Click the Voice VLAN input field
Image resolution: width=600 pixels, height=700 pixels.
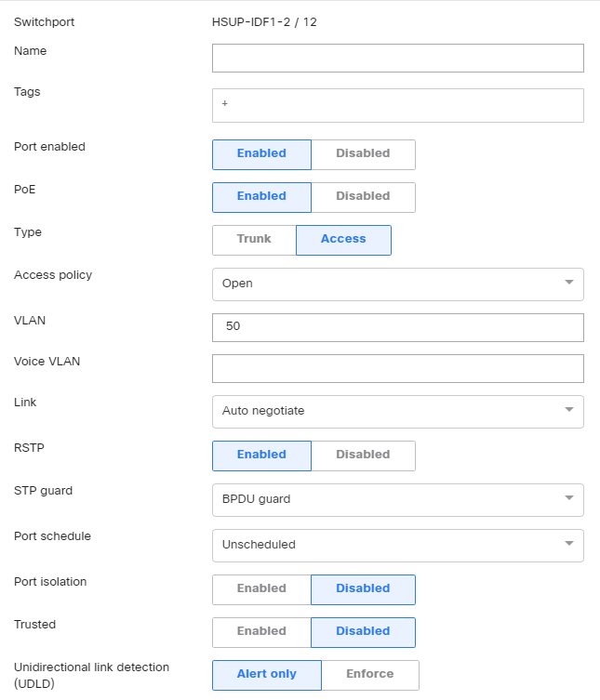397,368
